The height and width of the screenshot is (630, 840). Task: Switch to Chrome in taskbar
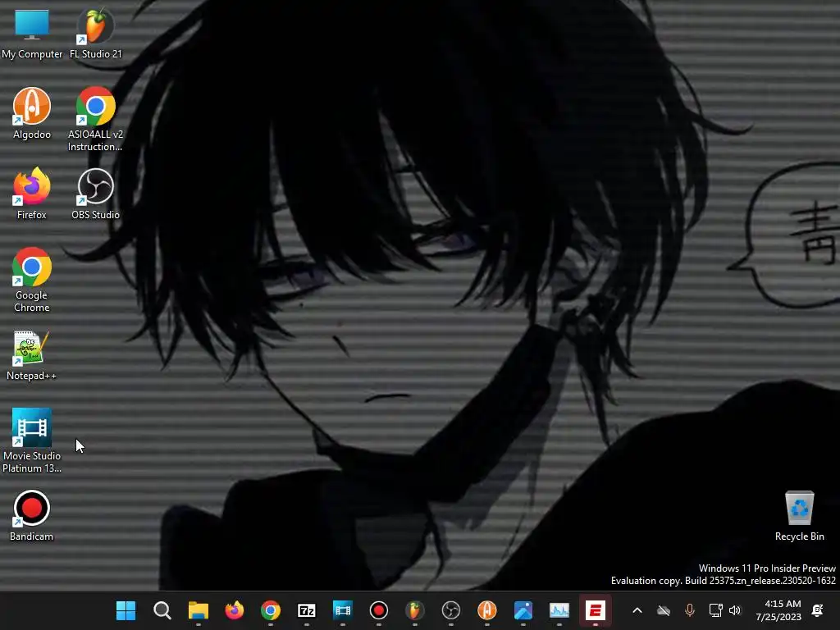tap(271, 610)
